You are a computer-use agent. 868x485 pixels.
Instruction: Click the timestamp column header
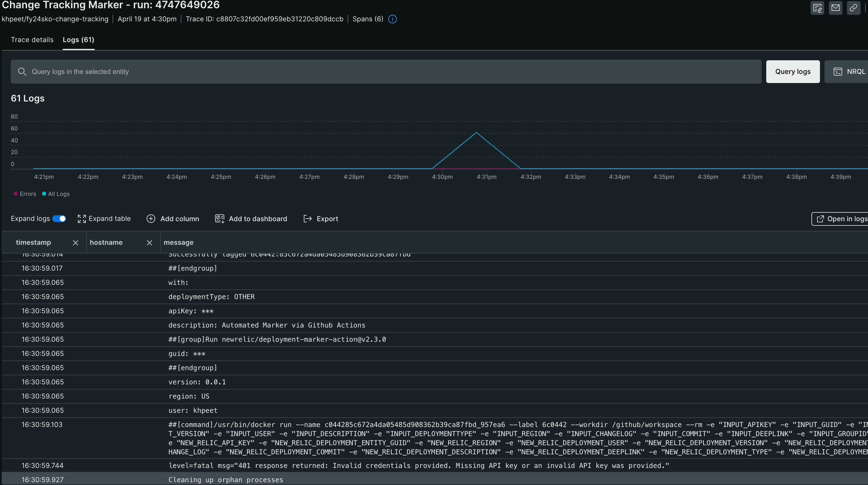[33, 242]
